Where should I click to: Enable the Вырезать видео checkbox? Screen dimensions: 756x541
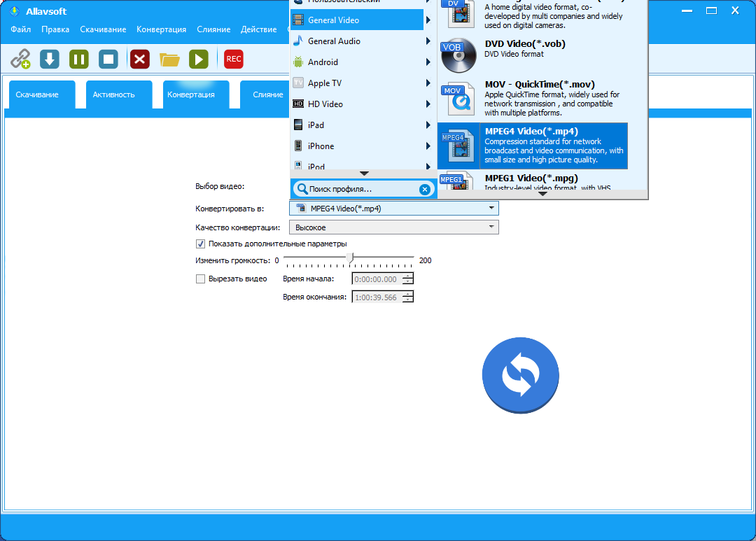tap(201, 279)
